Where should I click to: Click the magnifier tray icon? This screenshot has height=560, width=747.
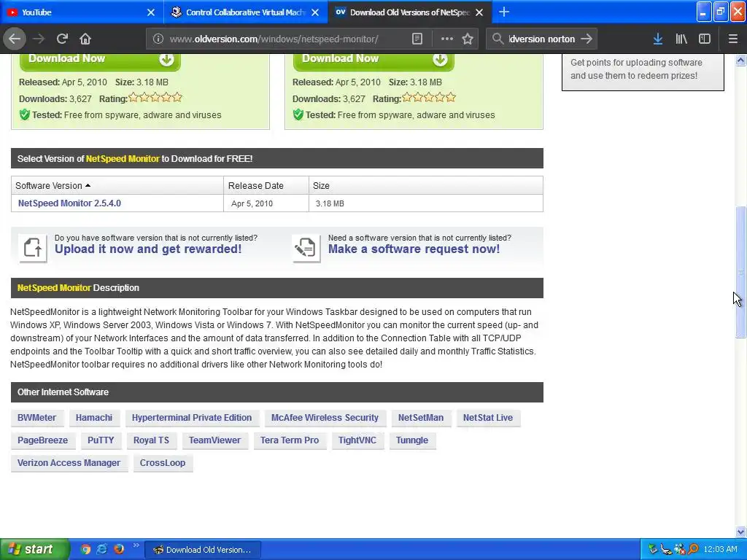tap(693, 549)
